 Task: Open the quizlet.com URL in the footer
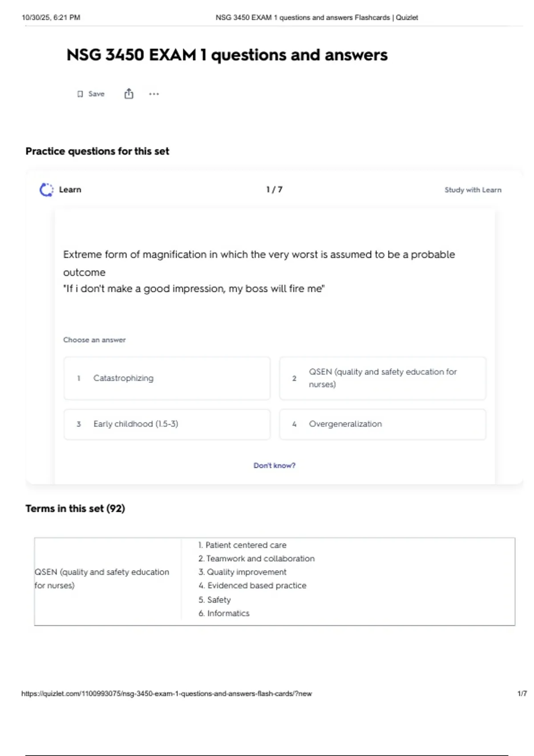coord(166,693)
